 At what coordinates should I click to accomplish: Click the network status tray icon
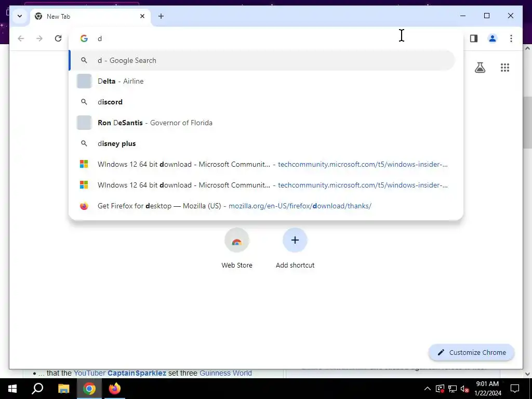point(453,389)
